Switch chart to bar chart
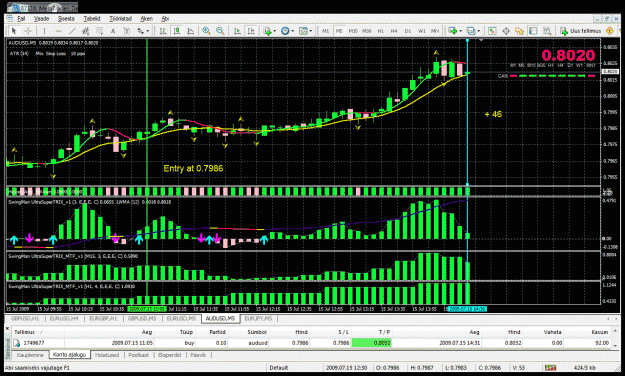The image size is (625, 376). tap(163, 31)
